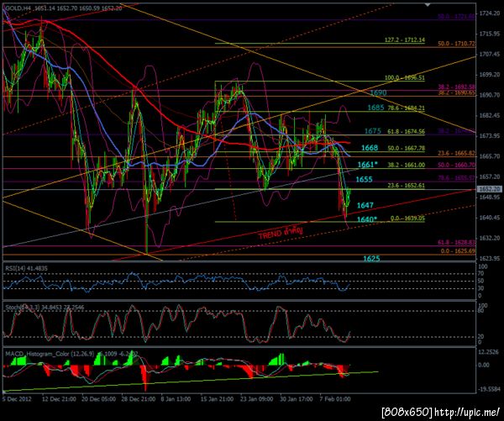Click the cyan 1647 support label
Viewport: 504px width, 421px height.
coord(365,205)
